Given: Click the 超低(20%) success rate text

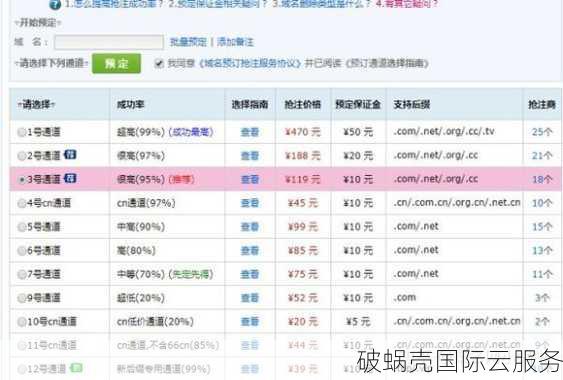Looking at the screenshot, I should 141,298.
